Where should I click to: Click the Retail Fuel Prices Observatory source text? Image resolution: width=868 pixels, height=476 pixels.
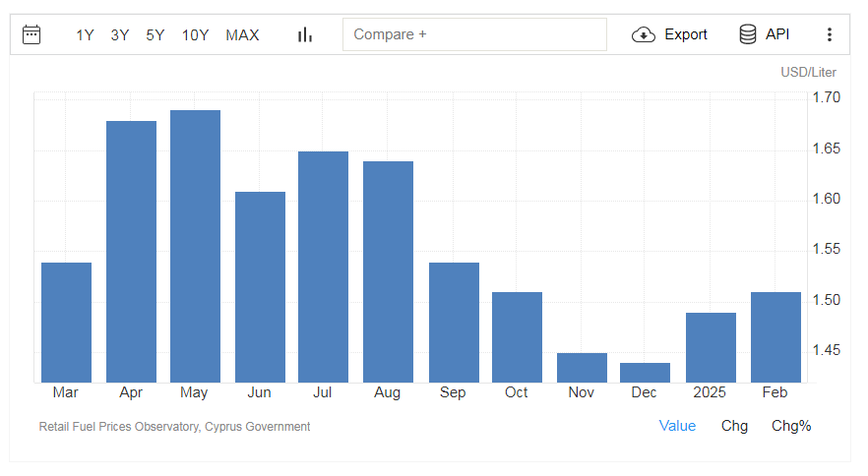click(x=174, y=427)
